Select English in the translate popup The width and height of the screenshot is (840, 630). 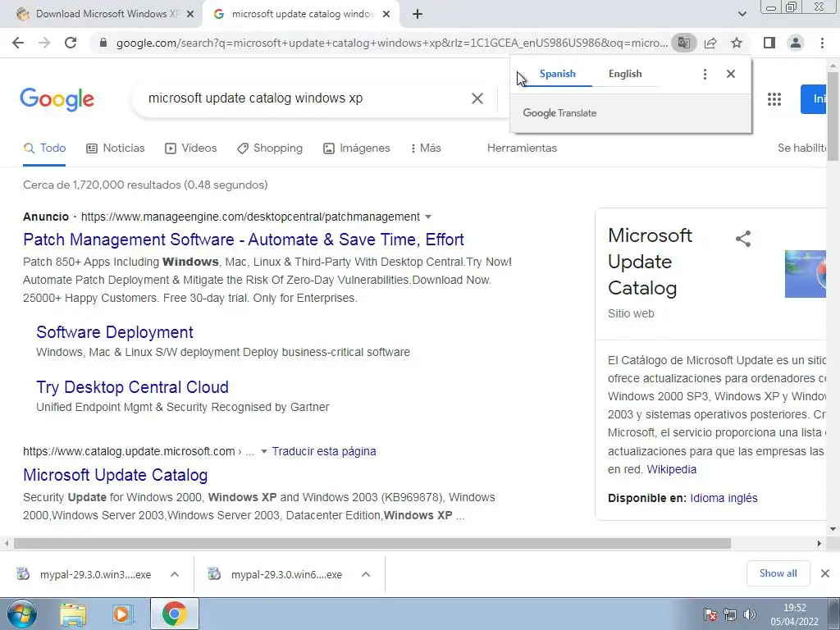[625, 74]
